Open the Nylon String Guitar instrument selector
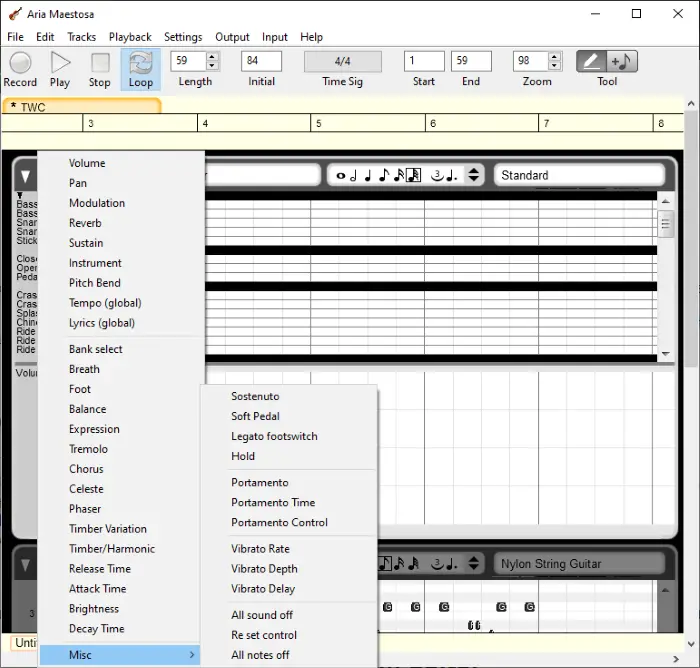This screenshot has height=668, width=700. [579, 564]
